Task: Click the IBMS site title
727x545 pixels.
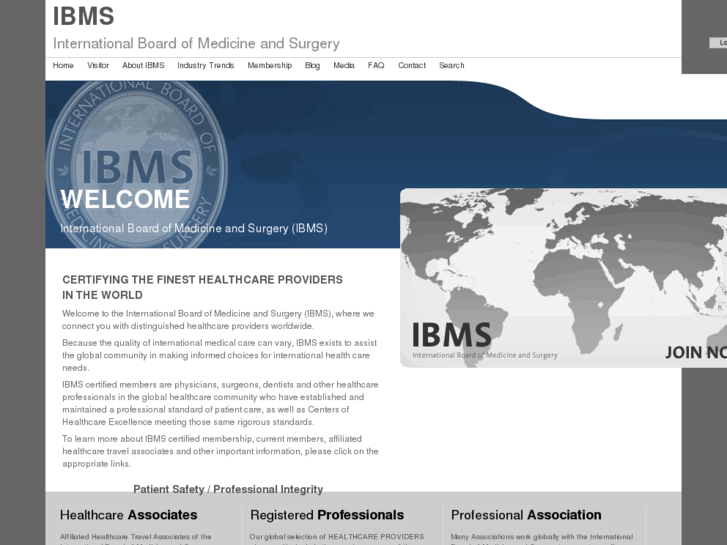Action: pyautogui.click(x=83, y=16)
